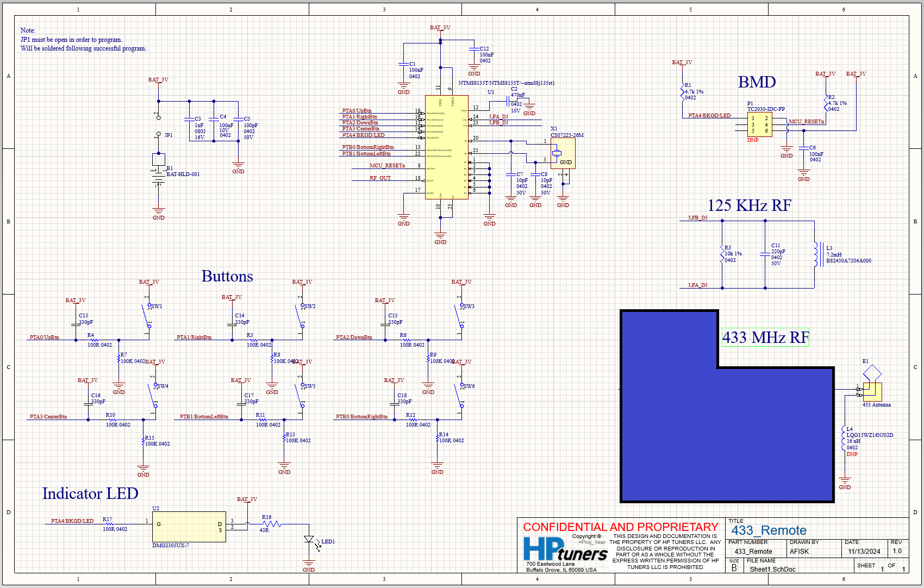Select 'PTA3/CenterBtn' label near C16
This screenshot has width=924, height=588.
pyautogui.click(x=48, y=417)
